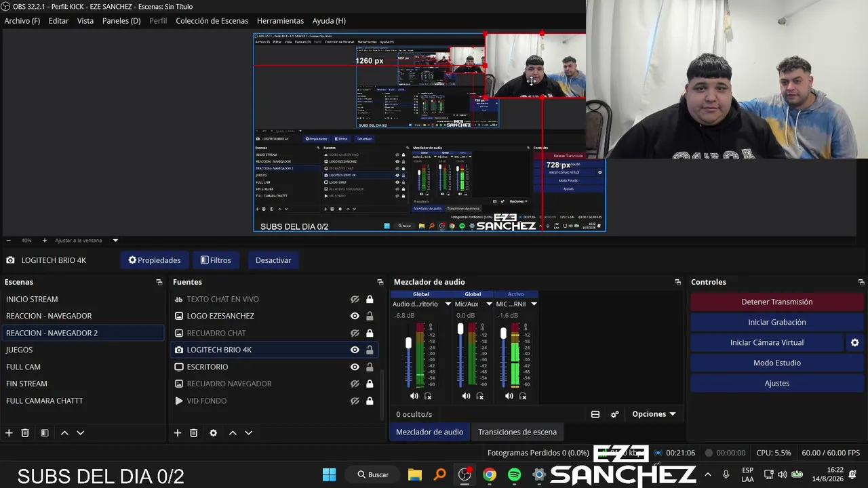This screenshot has height=488, width=868.
Task: Select the Mezclador de audio tab
Action: coord(430,432)
